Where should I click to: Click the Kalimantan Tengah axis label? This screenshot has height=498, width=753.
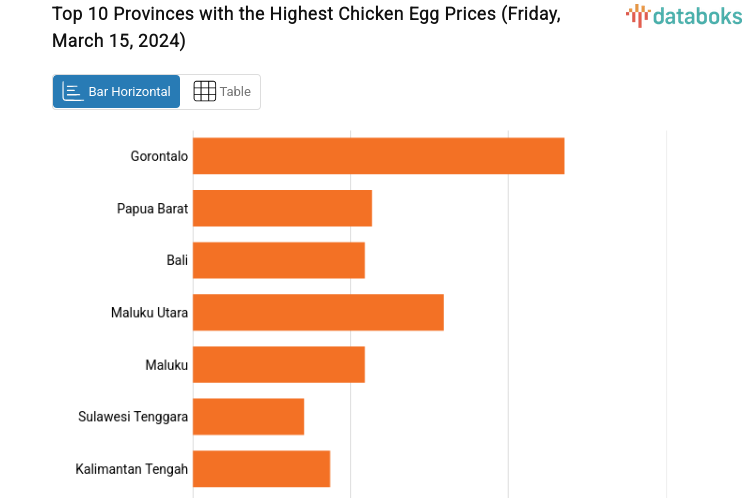pyautogui.click(x=131, y=468)
